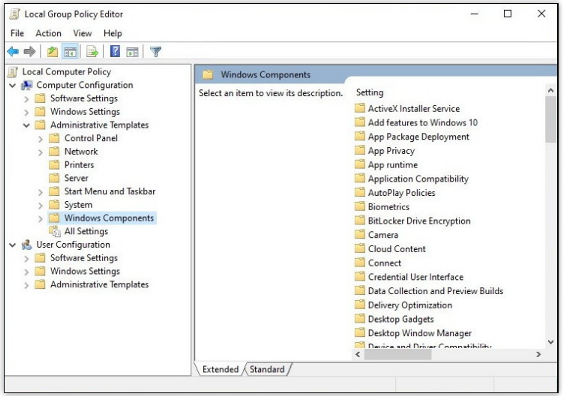Collapse the Computer Configuration node

click(x=13, y=85)
